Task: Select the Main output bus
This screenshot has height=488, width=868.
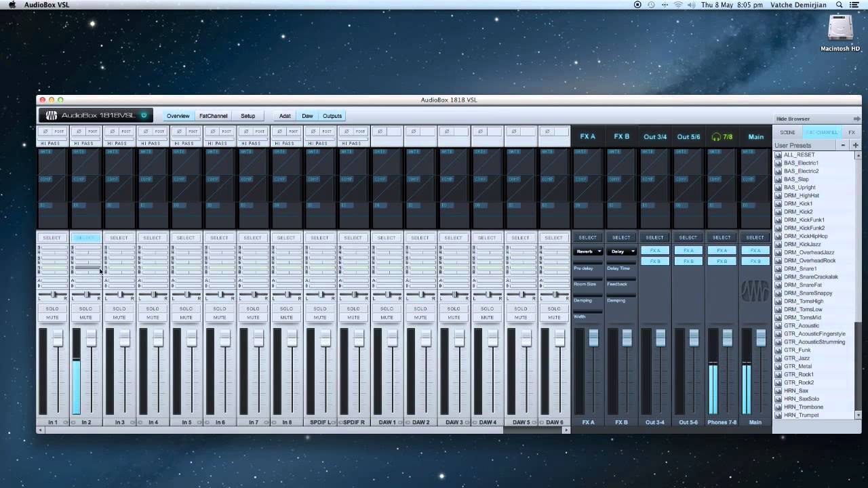Action: point(755,238)
